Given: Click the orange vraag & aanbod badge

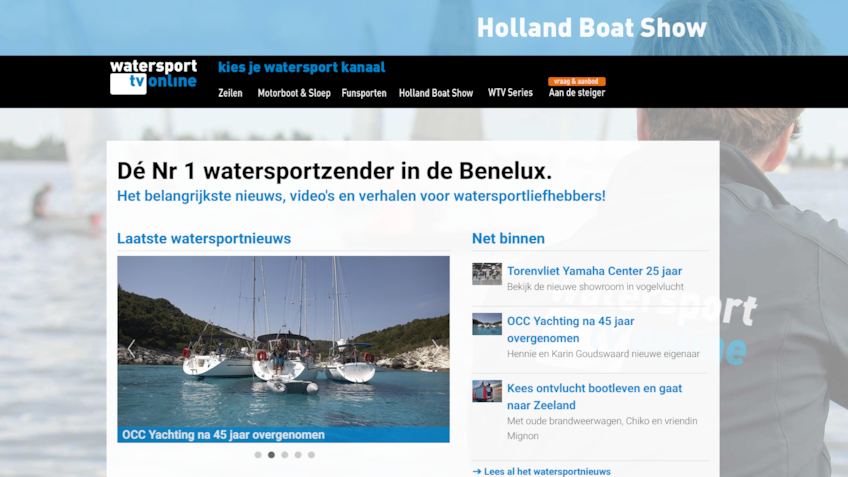Looking at the screenshot, I should tap(577, 81).
